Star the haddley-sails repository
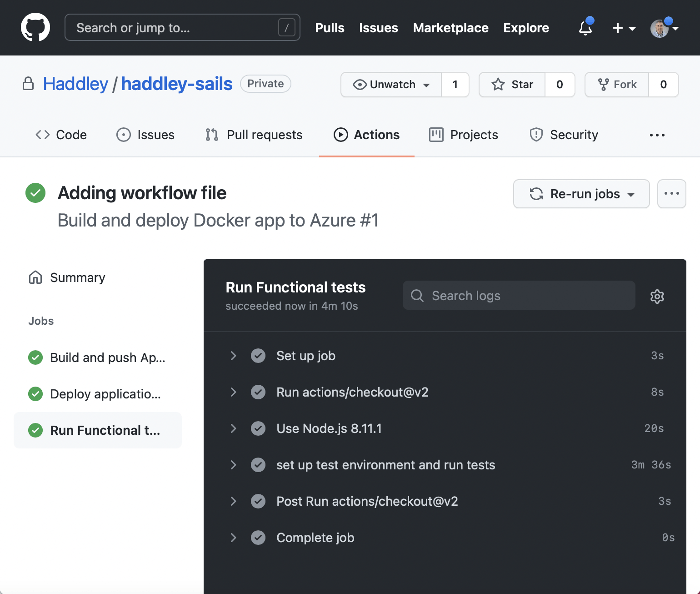The height and width of the screenshot is (594, 700). click(512, 85)
